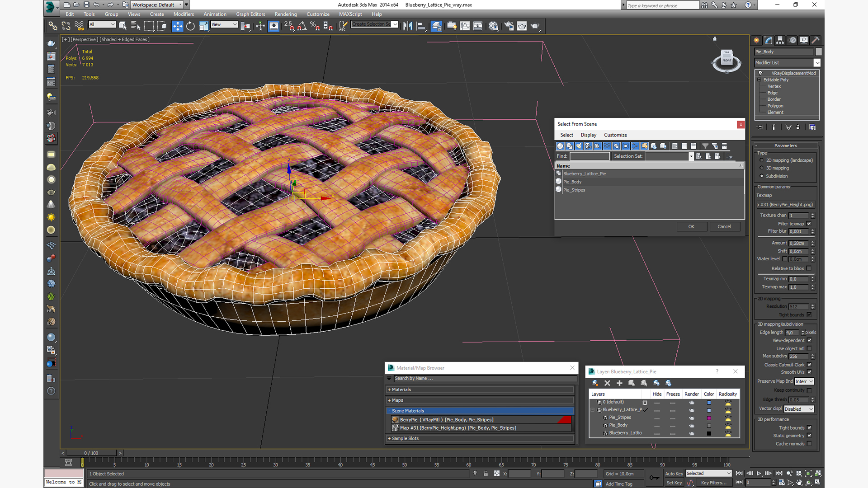Screen dimensions: 868x488
Task: Click the Texmap #31 BerryPie_Height.png button
Action: [x=786, y=205]
